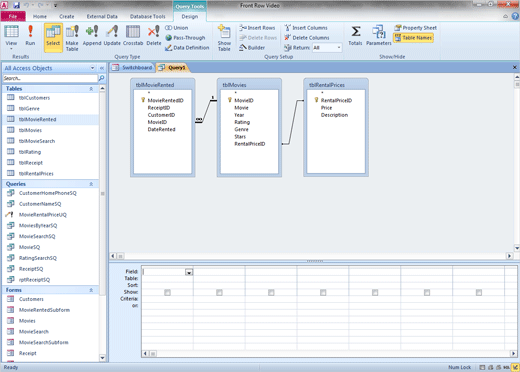This screenshot has width=520, height=372.
Task: Open the Show Table dialog
Action: (x=224, y=37)
